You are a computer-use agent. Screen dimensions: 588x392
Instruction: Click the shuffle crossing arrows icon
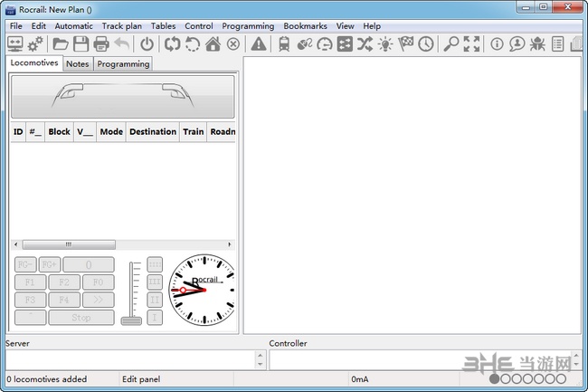coord(365,43)
